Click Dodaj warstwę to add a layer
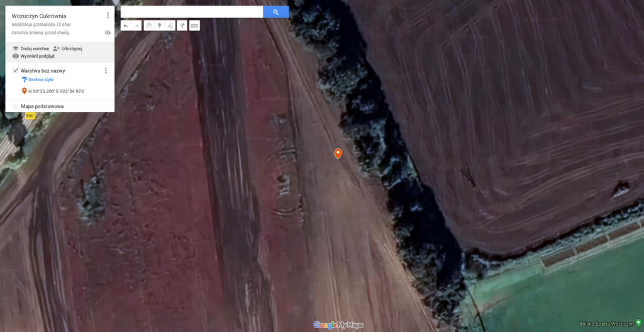Screen dimensions: 644x332 [x=34, y=48]
